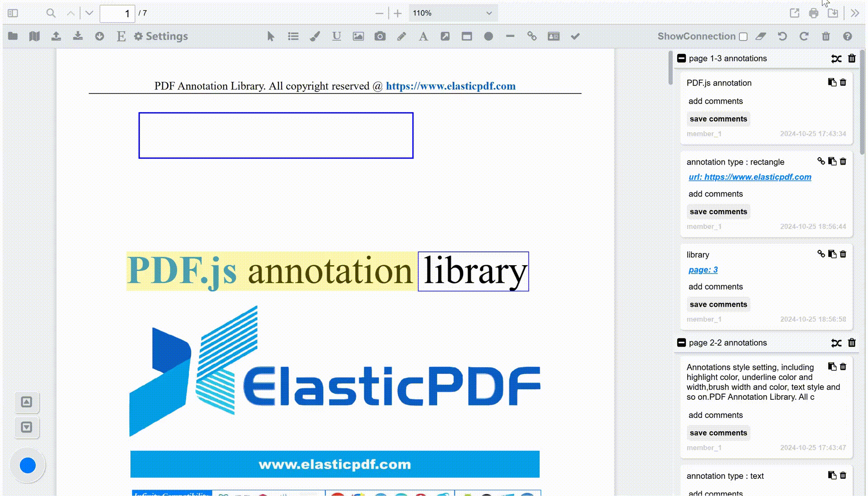Select the screenshot camera tool
This screenshot has height=496, width=868.
pyautogui.click(x=380, y=37)
